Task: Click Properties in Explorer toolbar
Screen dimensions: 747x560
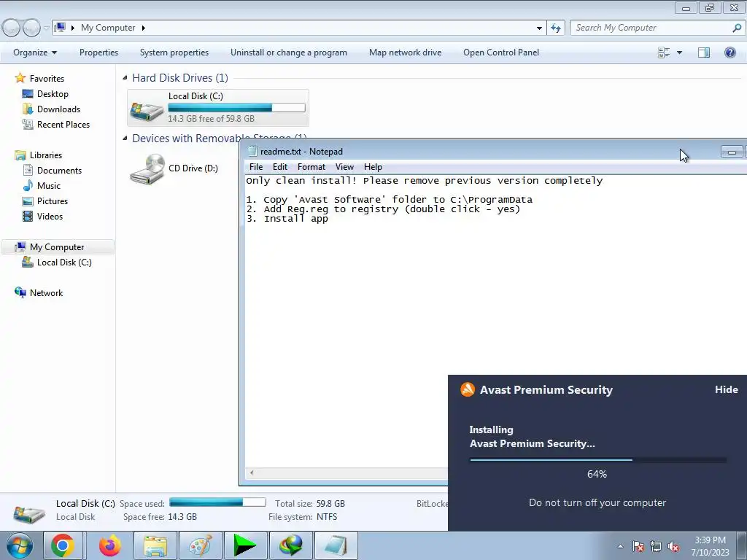Action: tap(98, 52)
